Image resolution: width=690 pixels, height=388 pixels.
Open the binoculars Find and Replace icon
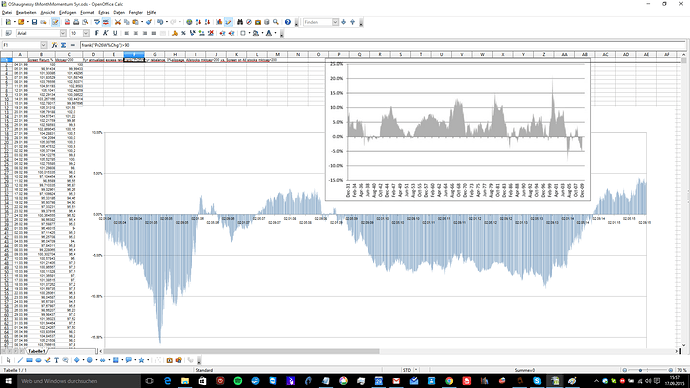240,22
